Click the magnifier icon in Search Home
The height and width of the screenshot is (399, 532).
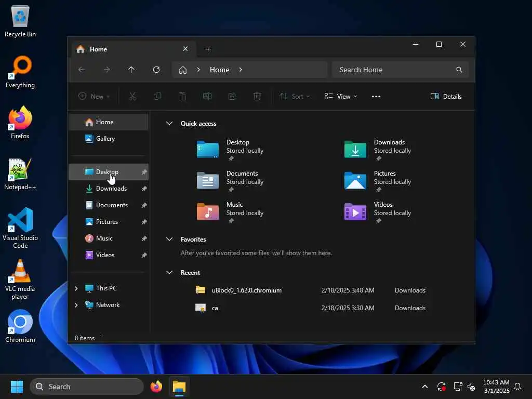pos(459,70)
